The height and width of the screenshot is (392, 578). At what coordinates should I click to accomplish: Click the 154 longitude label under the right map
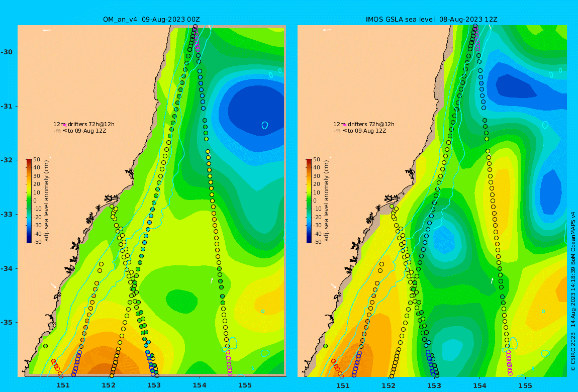pyautogui.click(x=479, y=385)
